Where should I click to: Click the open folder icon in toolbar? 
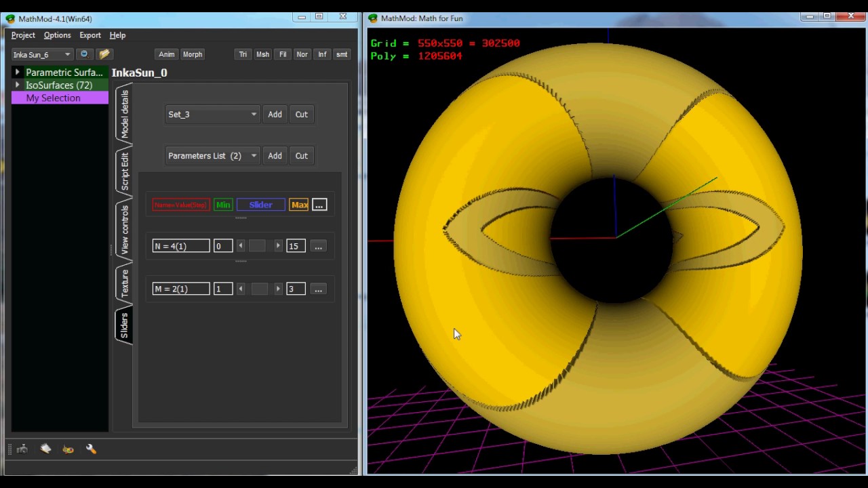(104, 54)
